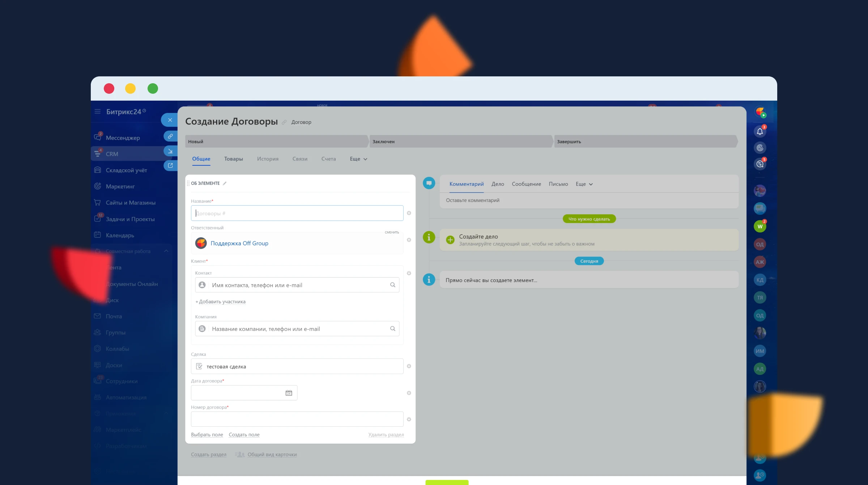868x485 pixels.
Task: Click the Добавить участника link
Action: (222, 302)
